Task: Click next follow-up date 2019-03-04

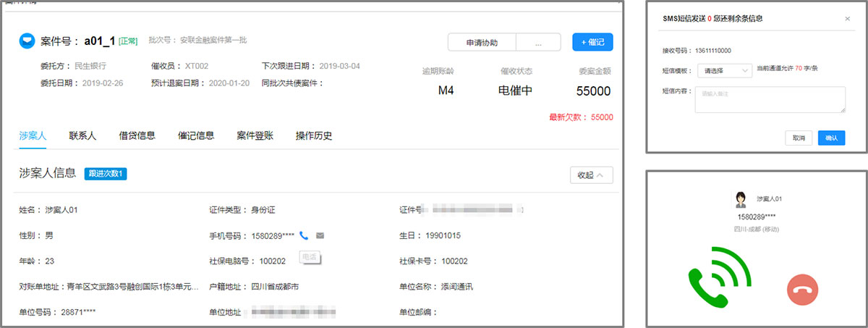Action: point(339,66)
